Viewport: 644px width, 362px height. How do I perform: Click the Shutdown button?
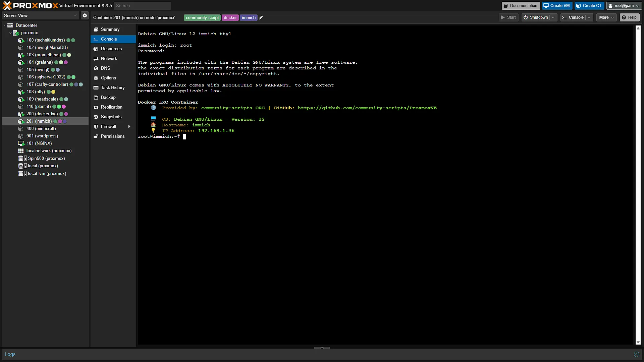(x=536, y=17)
